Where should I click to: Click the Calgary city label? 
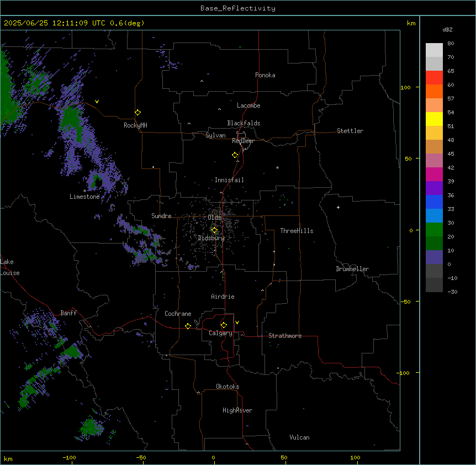click(221, 333)
